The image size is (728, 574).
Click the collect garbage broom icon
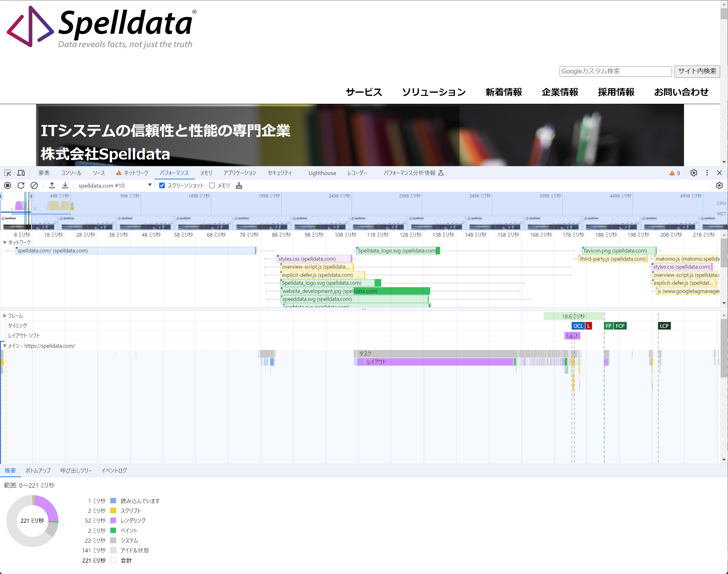coord(239,185)
